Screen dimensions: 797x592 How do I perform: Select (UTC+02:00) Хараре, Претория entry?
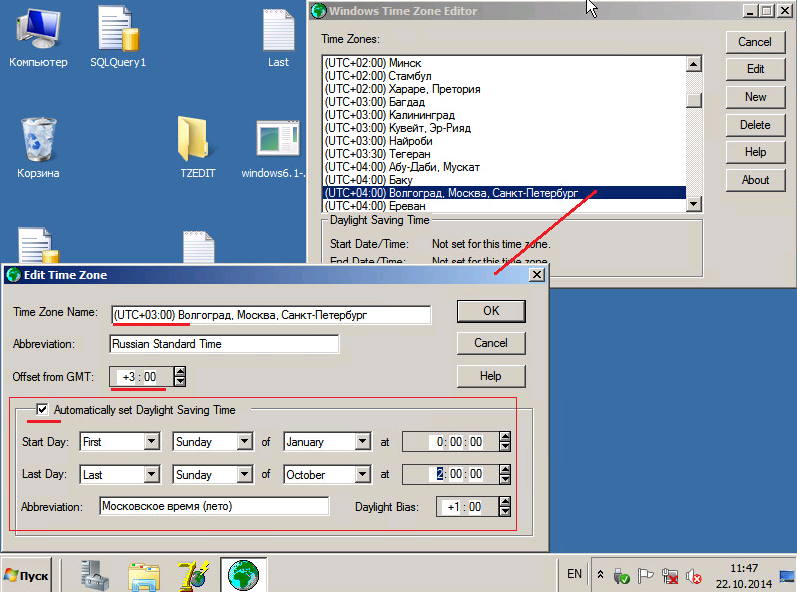504,89
